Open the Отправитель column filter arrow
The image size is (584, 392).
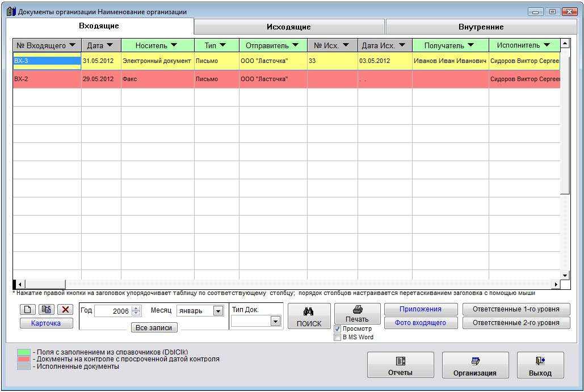(296, 45)
